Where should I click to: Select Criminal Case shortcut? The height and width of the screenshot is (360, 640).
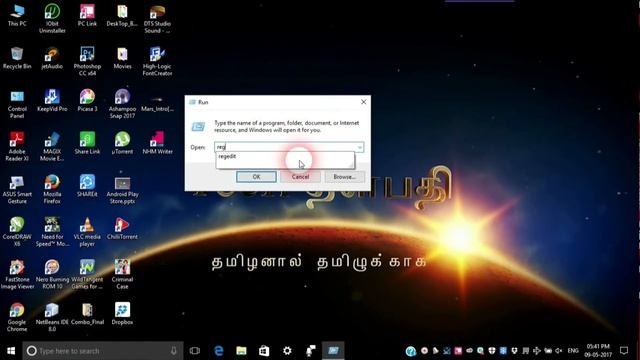click(122, 275)
